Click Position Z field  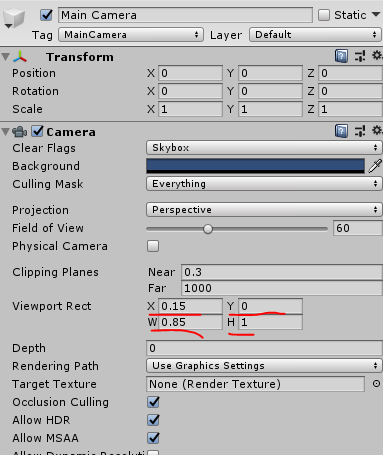tap(350, 73)
